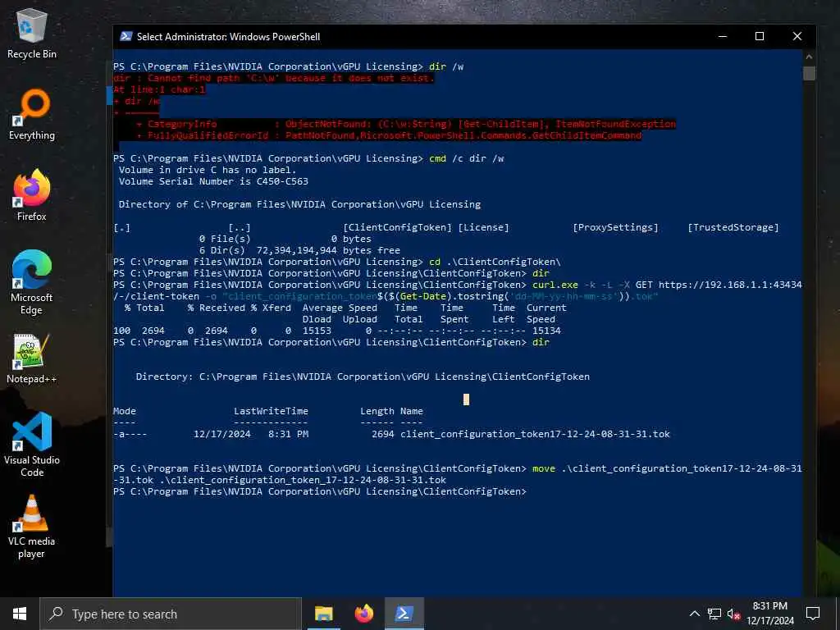Select the VLC media player desktop shortcut
Screen dimensions: 840x630
click(x=32, y=527)
